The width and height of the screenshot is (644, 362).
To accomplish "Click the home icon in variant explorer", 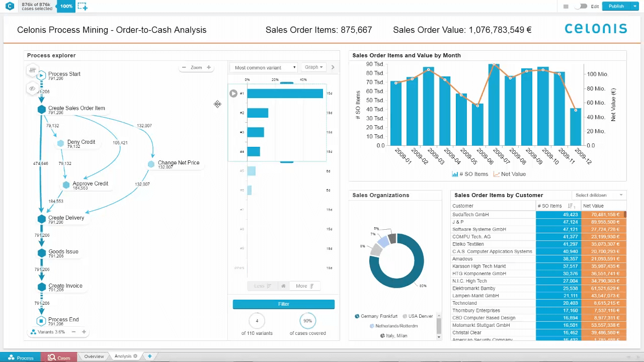I will pyautogui.click(x=283, y=286).
